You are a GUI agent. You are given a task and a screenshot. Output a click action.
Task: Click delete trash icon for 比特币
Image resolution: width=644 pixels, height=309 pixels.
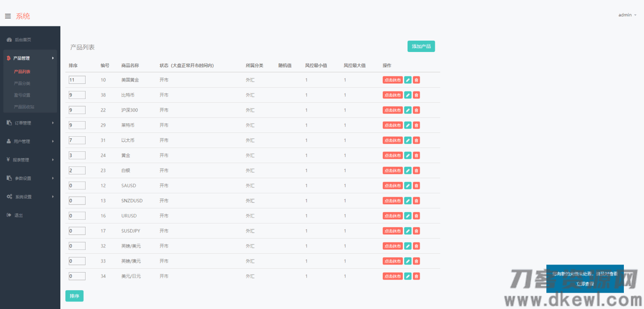pyautogui.click(x=416, y=95)
